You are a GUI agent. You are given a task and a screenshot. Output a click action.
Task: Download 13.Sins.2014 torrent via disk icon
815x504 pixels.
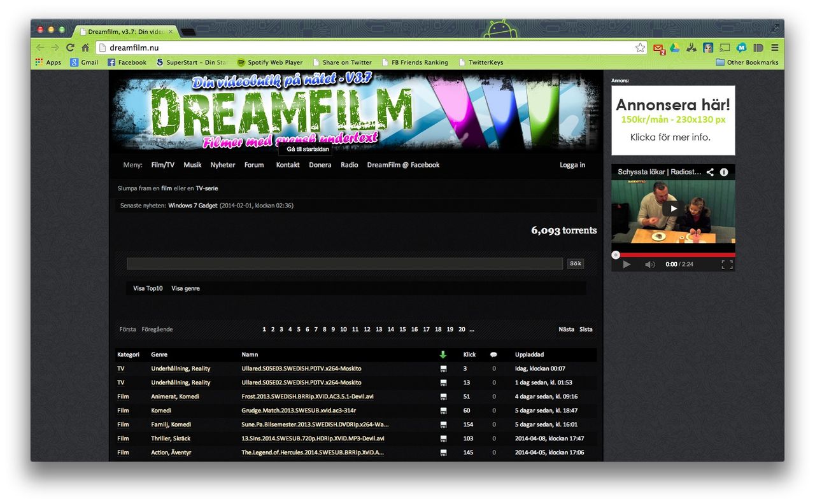point(443,438)
